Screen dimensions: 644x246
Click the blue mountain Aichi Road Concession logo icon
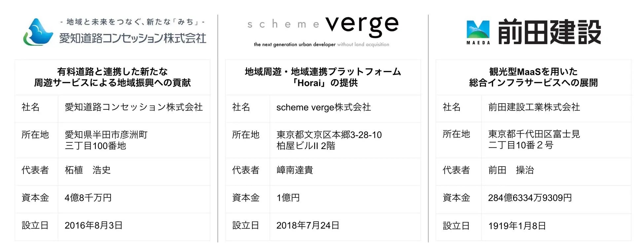[38, 32]
